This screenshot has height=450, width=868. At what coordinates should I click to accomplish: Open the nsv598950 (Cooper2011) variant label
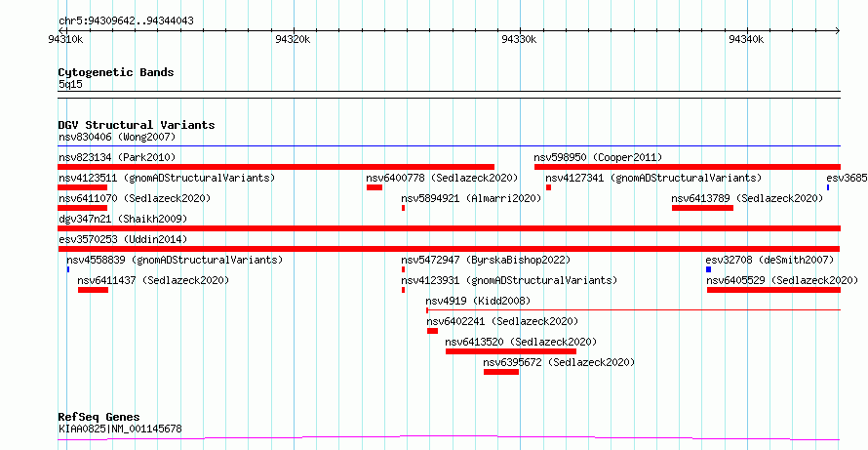tap(598, 157)
